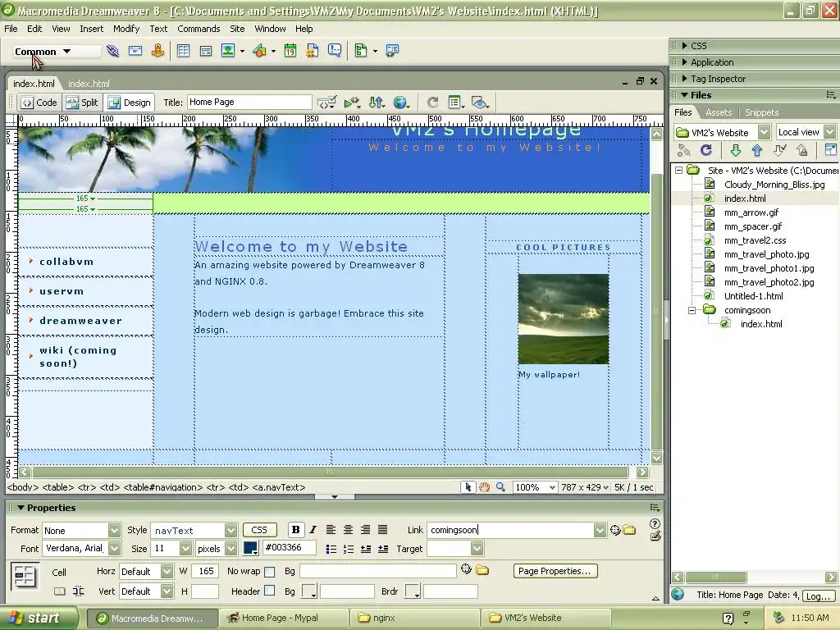Refresh the Files panel
Image resolution: width=840 pixels, height=630 pixels.
(706, 151)
